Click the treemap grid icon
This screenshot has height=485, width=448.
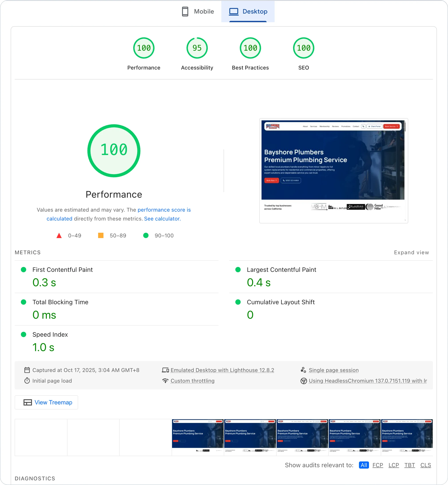click(x=28, y=402)
